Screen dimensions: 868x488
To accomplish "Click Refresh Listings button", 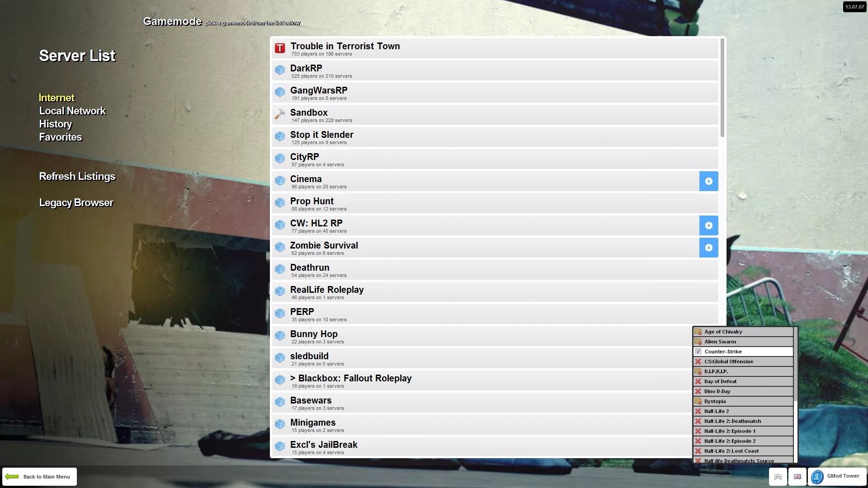I will [77, 176].
